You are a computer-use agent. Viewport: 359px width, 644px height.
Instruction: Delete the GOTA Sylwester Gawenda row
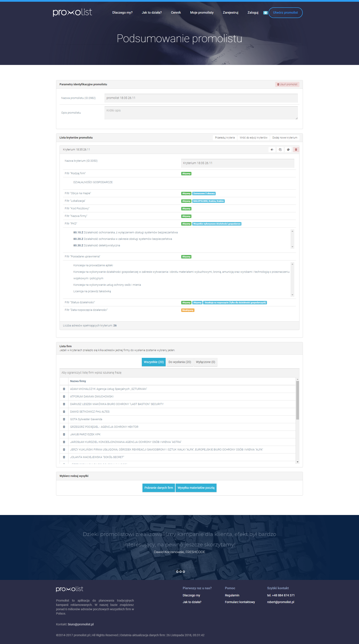coord(64,419)
